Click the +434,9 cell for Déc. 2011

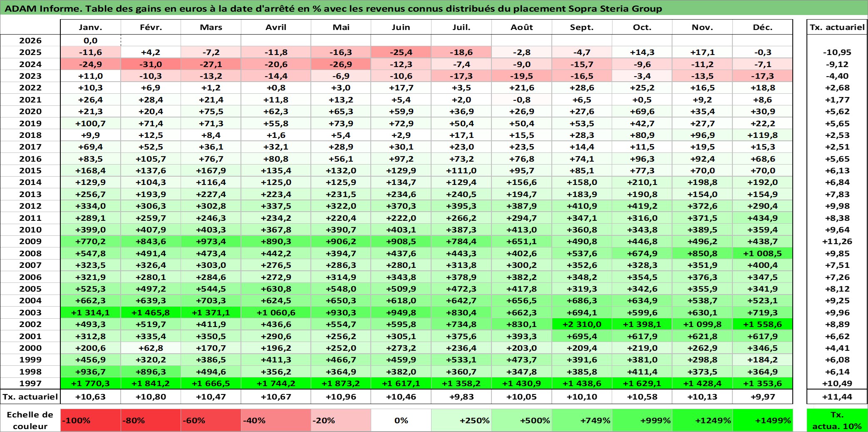click(763, 218)
